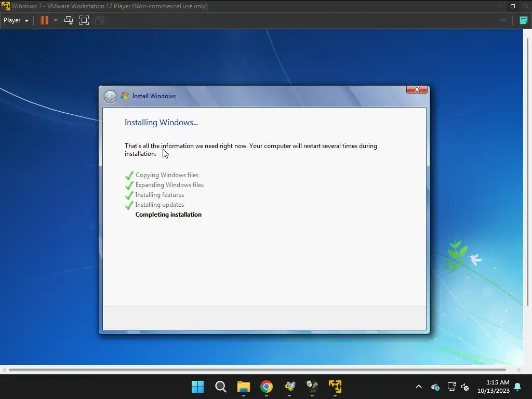Open the Player menu dropdown

pos(16,20)
